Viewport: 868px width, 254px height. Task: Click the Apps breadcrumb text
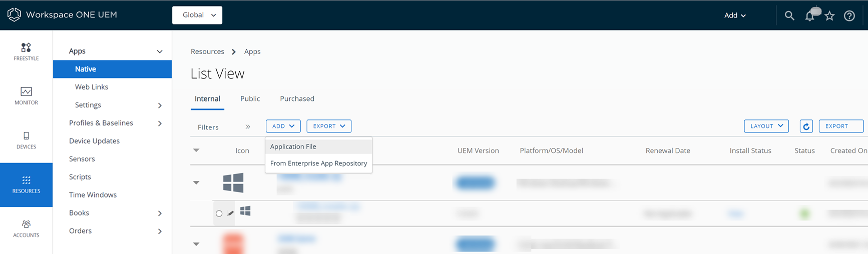252,51
